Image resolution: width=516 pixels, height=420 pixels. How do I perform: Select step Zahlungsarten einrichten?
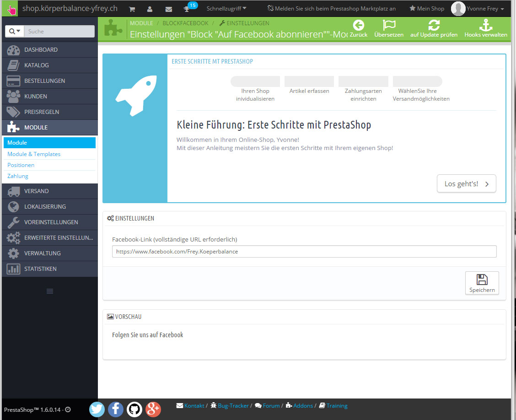363,89
